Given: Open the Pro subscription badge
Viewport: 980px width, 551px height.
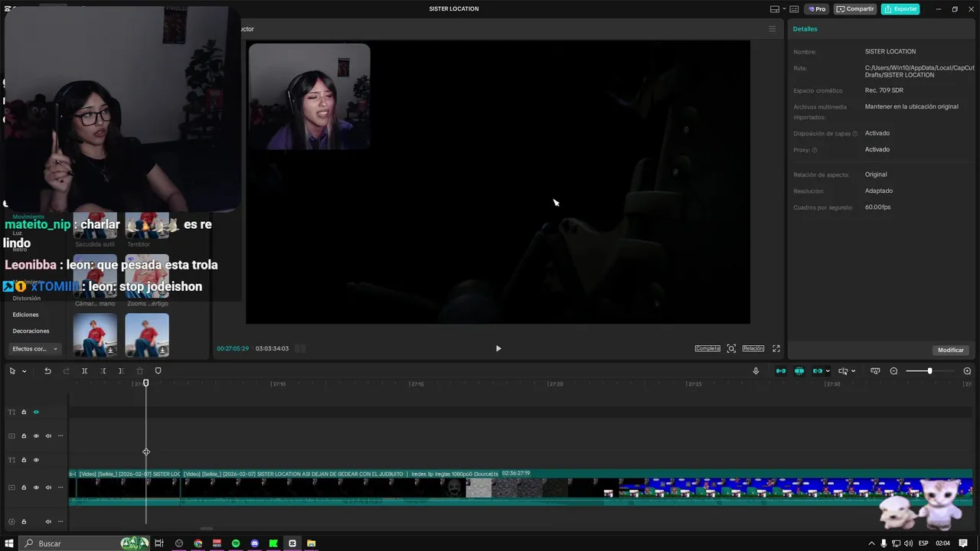Looking at the screenshot, I should 816,9.
